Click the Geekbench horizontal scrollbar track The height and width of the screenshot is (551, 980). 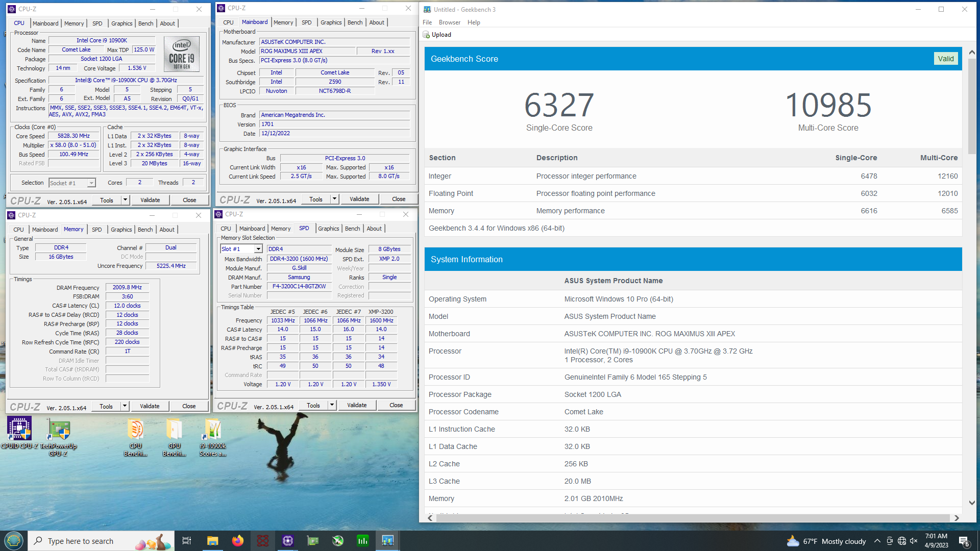(x=693, y=518)
